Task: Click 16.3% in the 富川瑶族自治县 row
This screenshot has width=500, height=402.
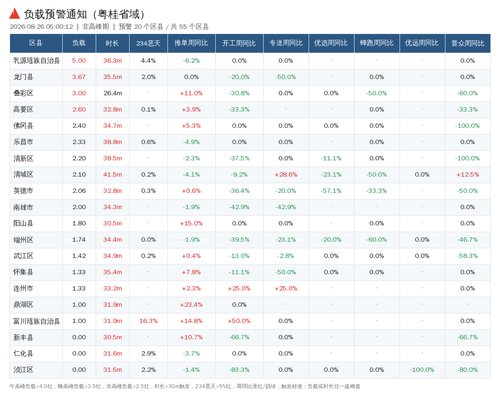Action: click(x=148, y=321)
